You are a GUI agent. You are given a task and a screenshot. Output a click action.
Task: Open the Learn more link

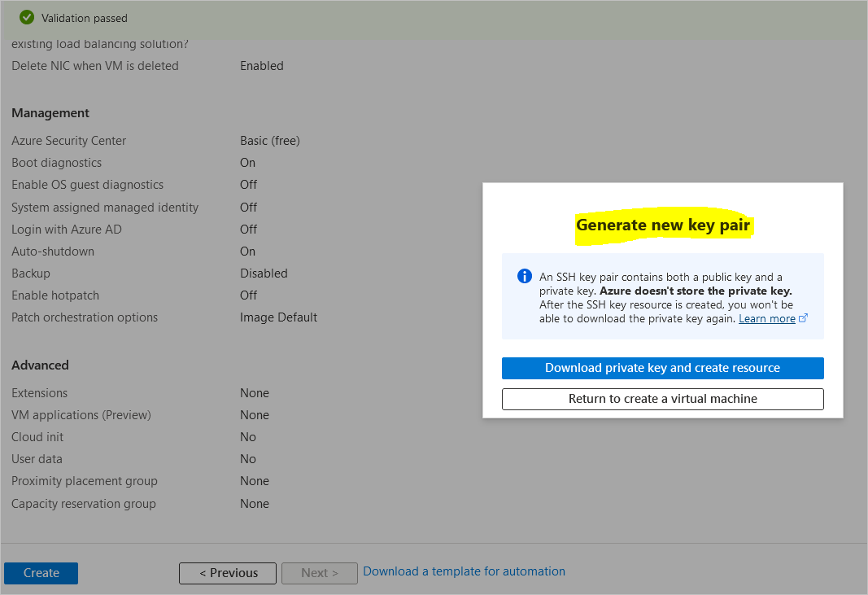pyautogui.click(x=766, y=318)
